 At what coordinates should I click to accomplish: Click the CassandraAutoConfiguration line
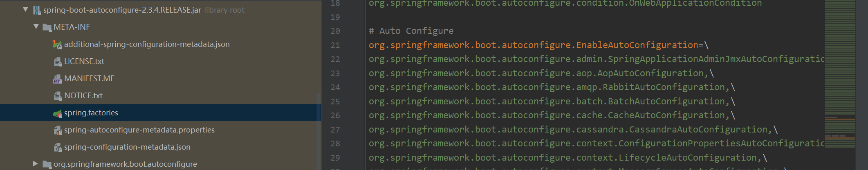(x=573, y=130)
